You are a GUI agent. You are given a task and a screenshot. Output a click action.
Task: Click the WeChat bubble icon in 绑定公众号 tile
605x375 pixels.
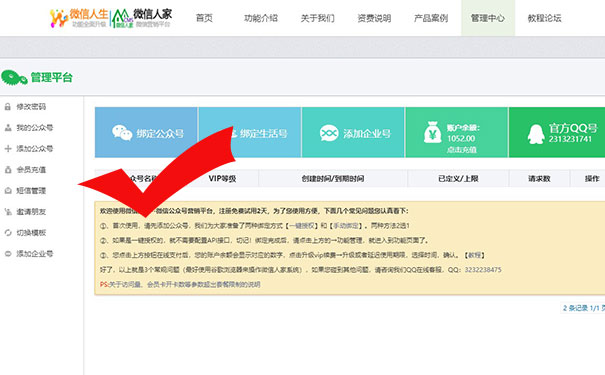pos(122,133)
